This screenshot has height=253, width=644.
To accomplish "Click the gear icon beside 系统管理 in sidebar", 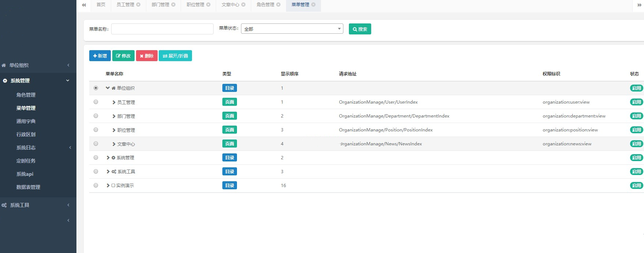I will tap(5, 81).
